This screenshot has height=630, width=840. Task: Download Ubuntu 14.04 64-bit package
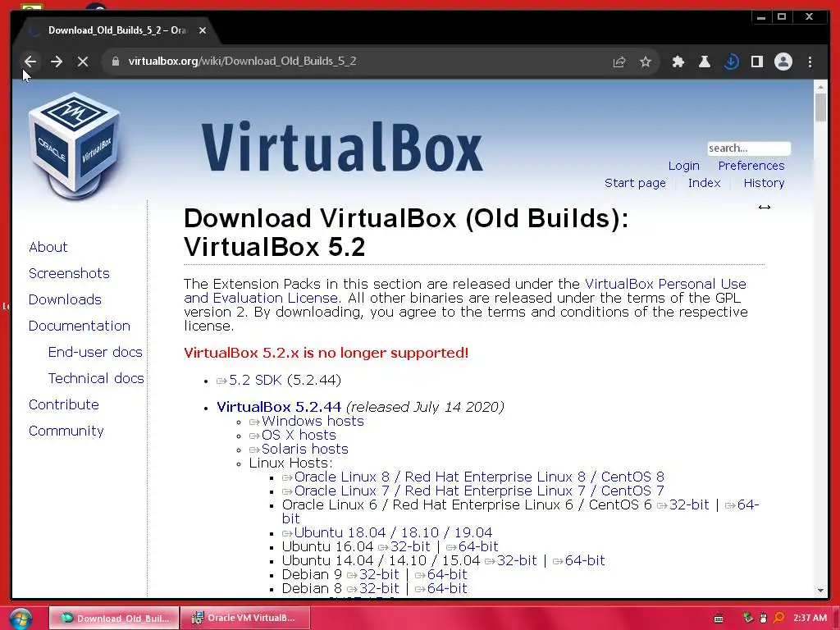coord(584,560)
